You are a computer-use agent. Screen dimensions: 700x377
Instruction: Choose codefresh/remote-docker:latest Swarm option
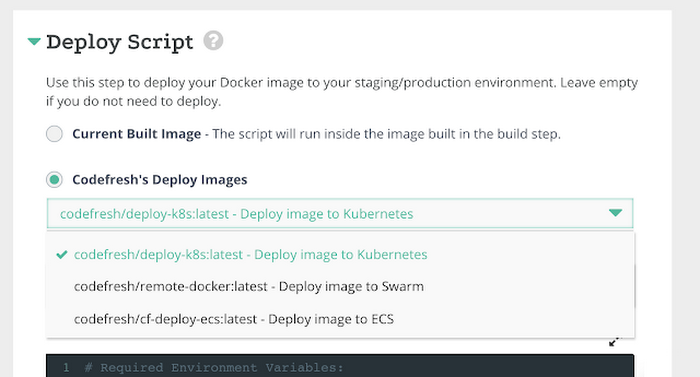click(340, 286)
